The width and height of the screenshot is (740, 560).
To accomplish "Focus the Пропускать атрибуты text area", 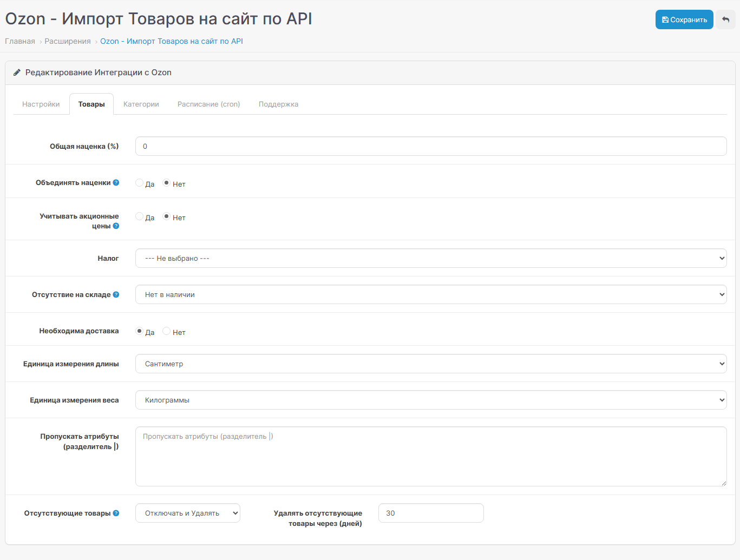I will click(430, 457).
